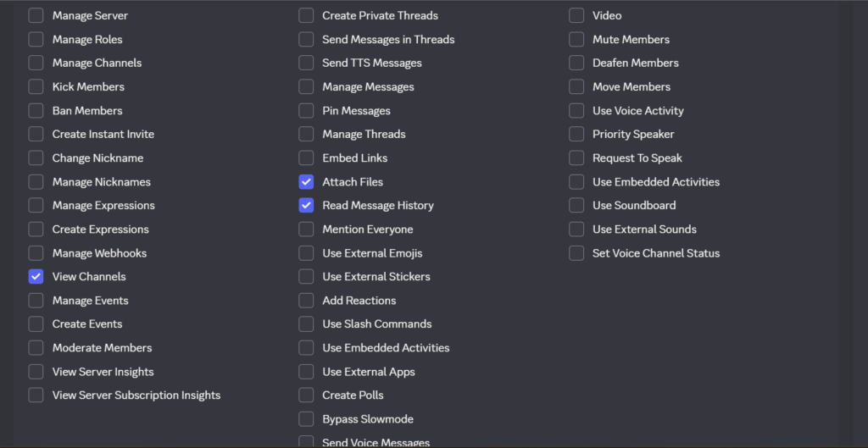The height and width of the screenshot is (448, 868).
Task: Uncheck Read Message History
Action: (306, 205)
